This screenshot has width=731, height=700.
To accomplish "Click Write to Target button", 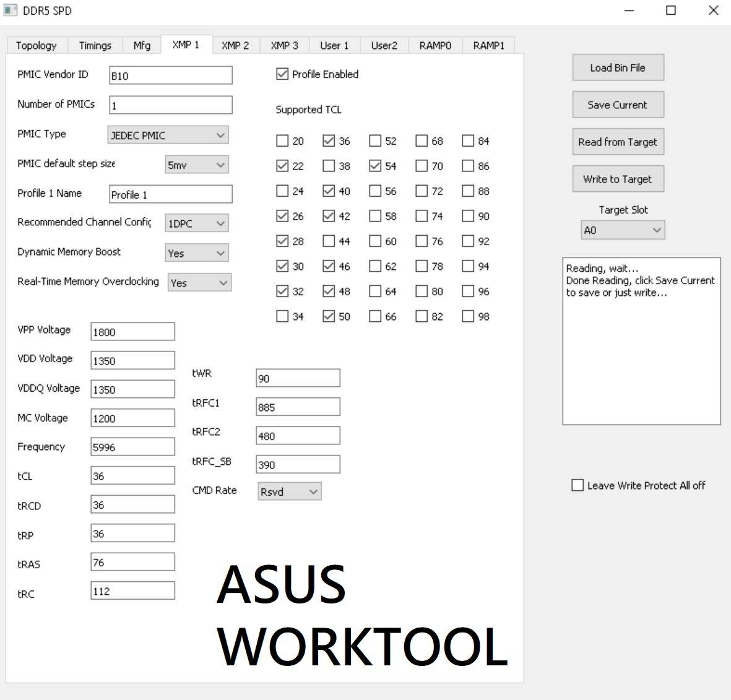I will 618,179.
